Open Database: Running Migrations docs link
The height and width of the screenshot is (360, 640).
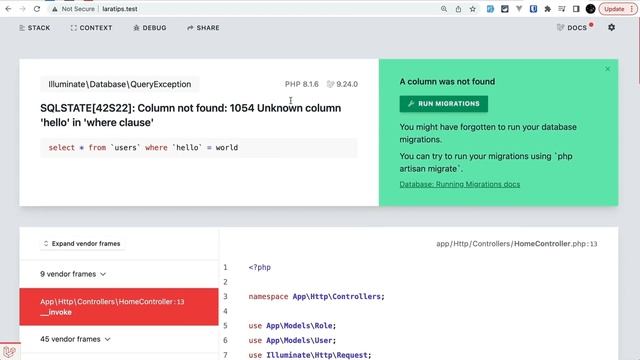coord(460,184)
